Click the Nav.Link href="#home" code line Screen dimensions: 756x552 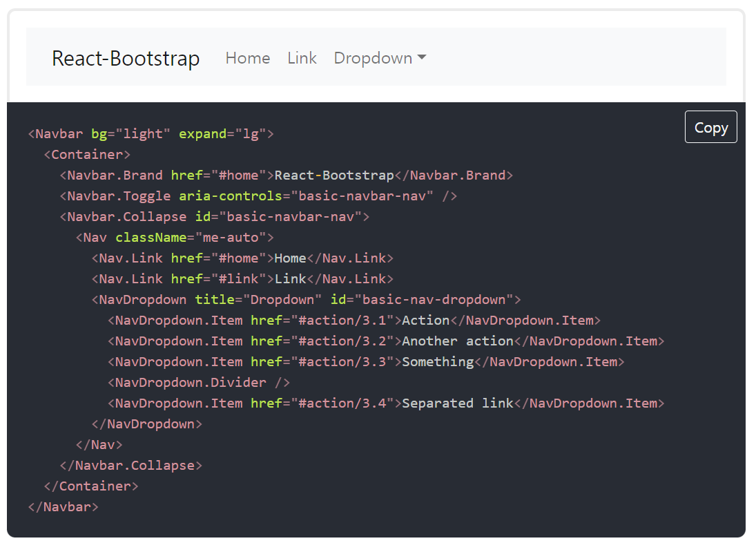pyautogui.click(x=242, y=258)
